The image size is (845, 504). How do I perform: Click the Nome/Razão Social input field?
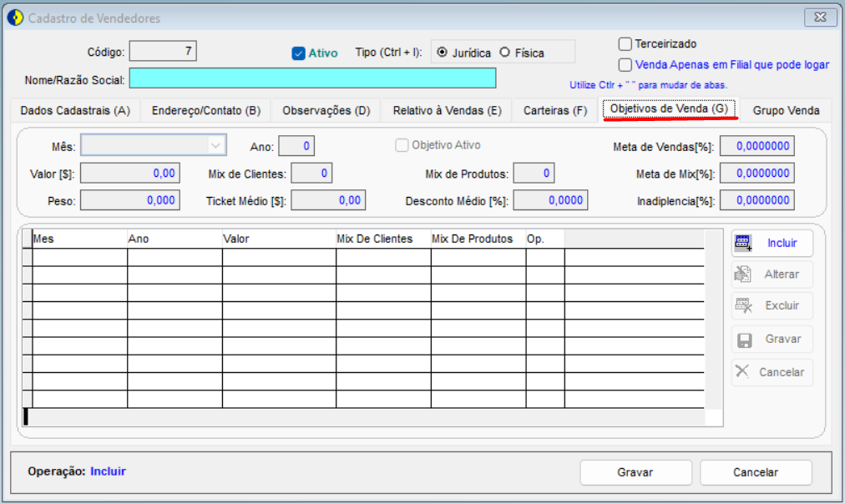pyautogui.click(x=312, y=78)
